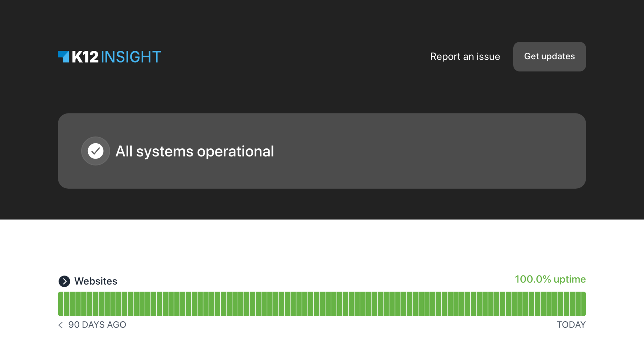Image resolution: width=644 pixels, height=338 pixels.
Task: Click the blue square K12 logo mark
Action: (x=64, y=57)
